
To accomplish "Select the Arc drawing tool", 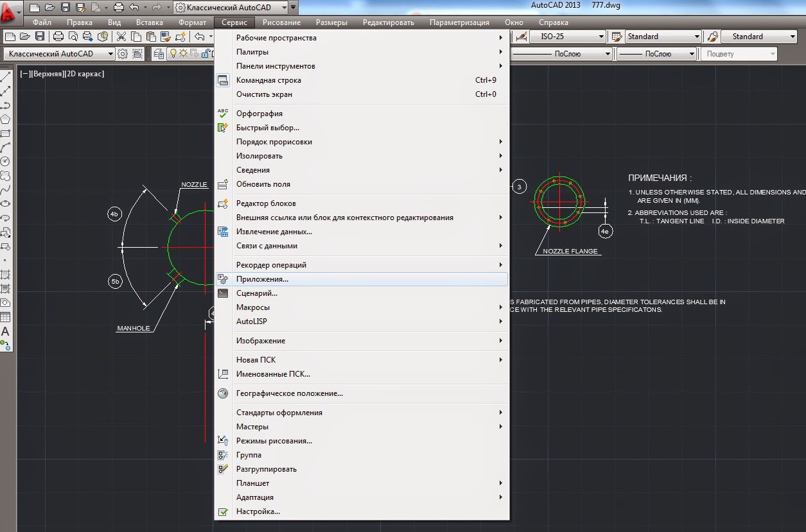I will pyautogui.click(x=5, y=147).
